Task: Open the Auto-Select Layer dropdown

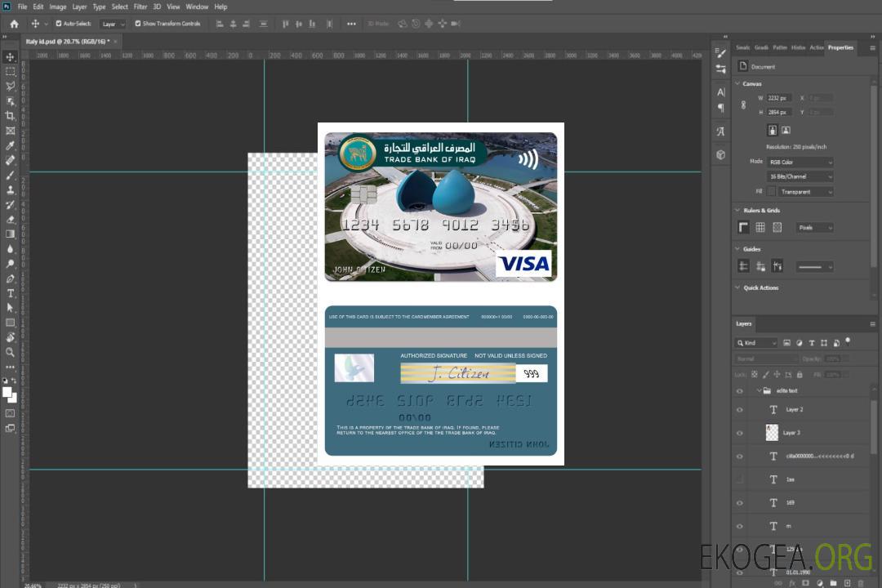Action: coord(113,24)
